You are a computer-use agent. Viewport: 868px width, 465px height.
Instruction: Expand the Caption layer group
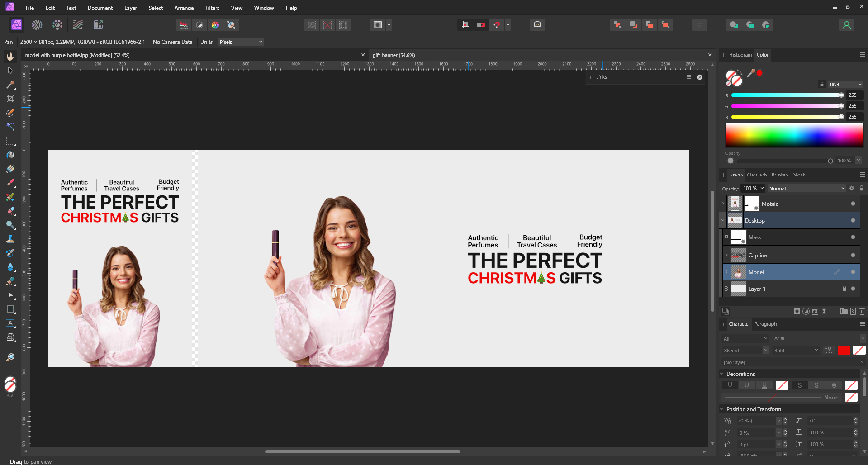tap(726, 255)
